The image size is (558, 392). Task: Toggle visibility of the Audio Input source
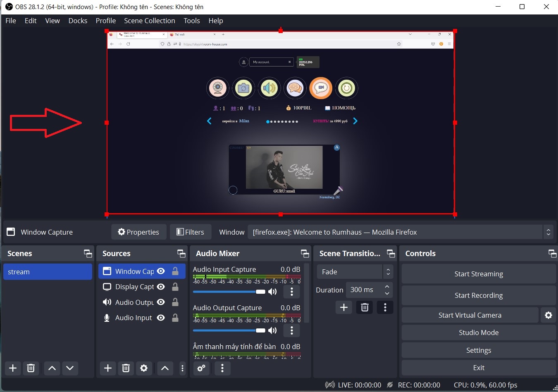point(161,318)
